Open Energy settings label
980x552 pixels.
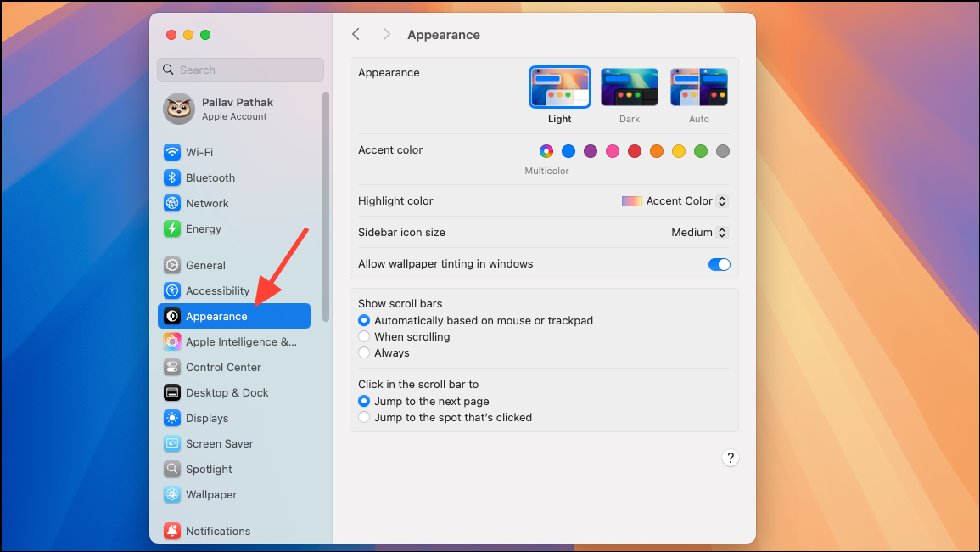203,229
